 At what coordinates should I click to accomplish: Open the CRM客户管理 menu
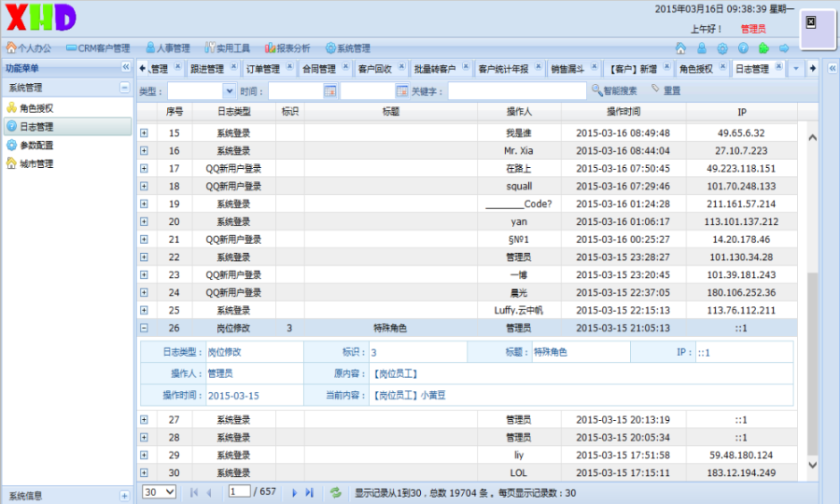98,49
